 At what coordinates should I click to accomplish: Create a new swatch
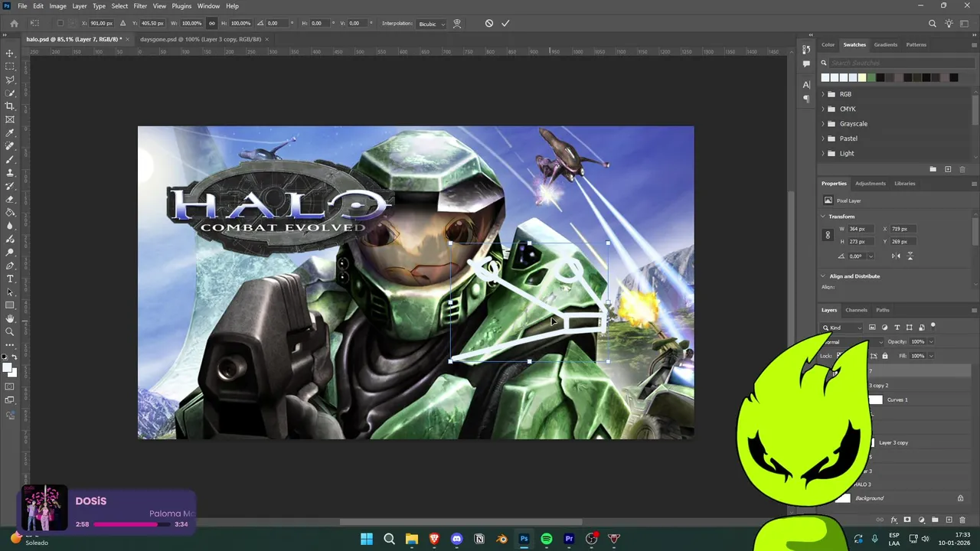click(948, 169)
